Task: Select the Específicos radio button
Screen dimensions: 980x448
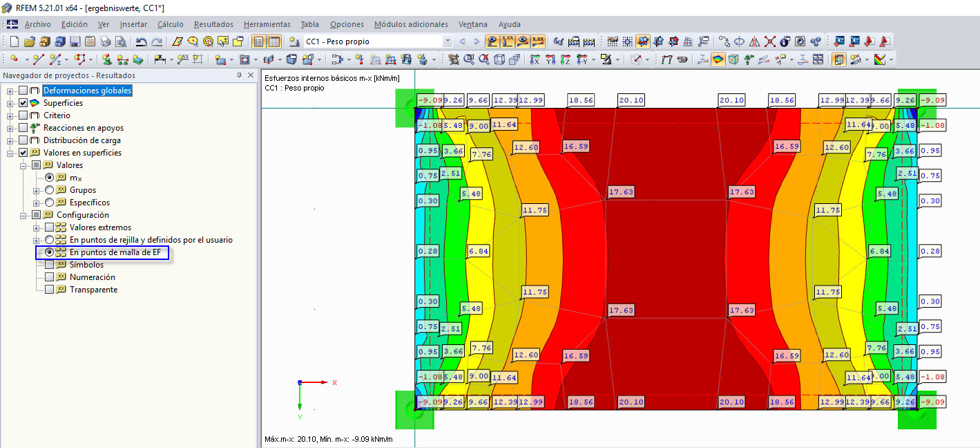Action: 50,203
